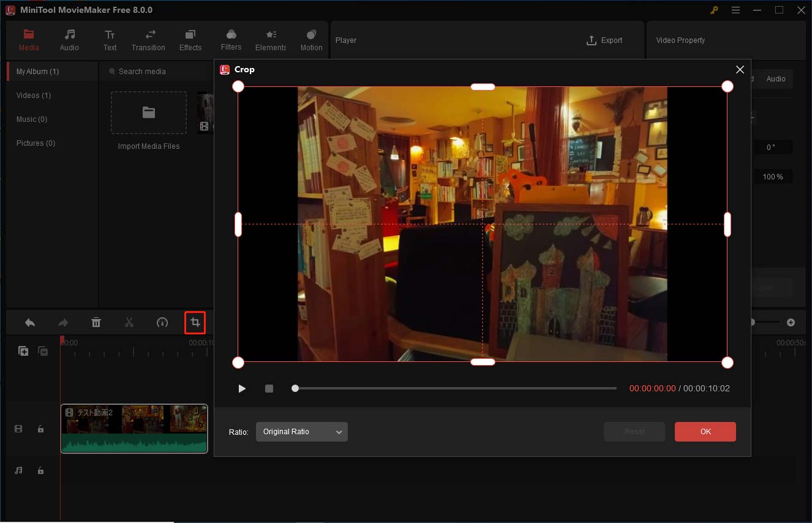This screenshot has height=523, width=812.
Task: Click the split scissors icon
Action: click(x=129, y=322)
